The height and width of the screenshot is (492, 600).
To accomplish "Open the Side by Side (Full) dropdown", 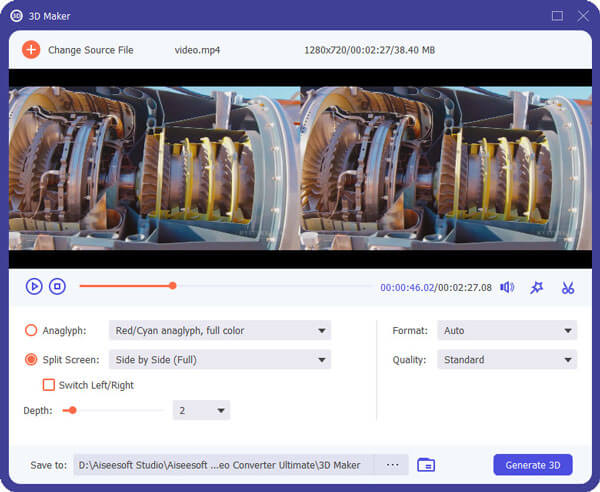I will pos(220,360).
